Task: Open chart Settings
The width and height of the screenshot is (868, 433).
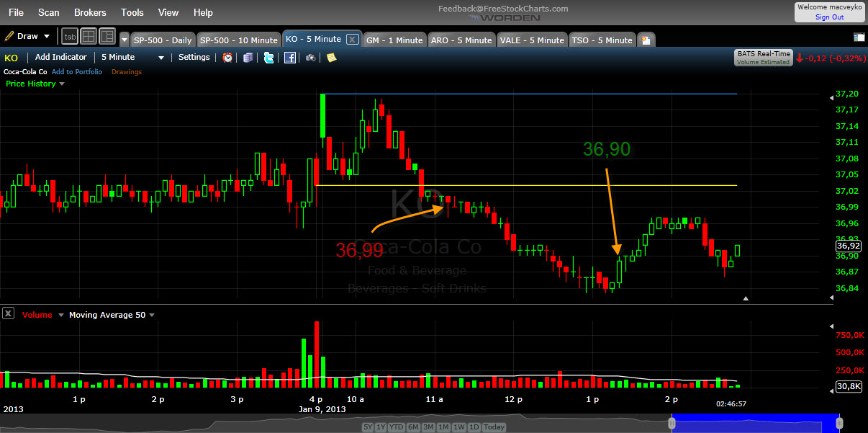Action: (x=194, y=57)
